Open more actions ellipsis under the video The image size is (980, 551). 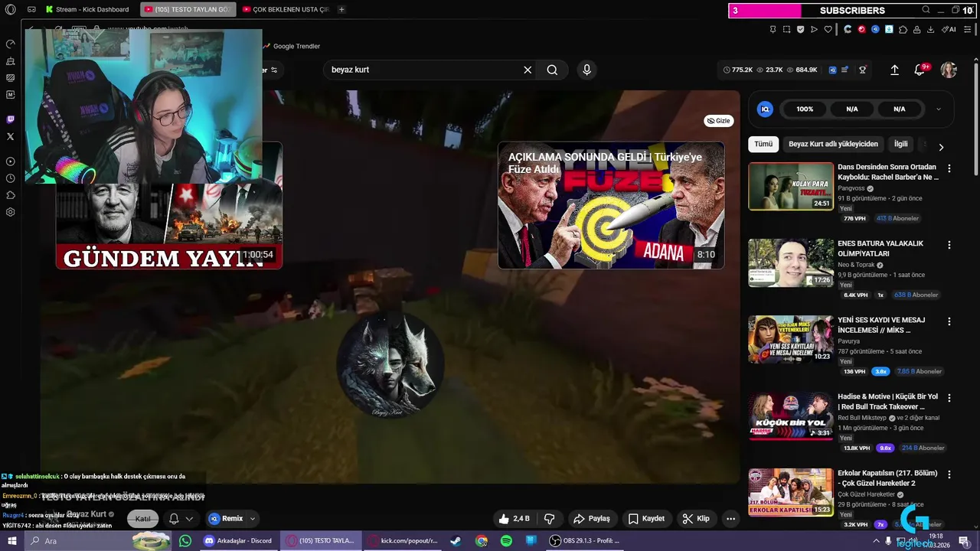(730, 518)
